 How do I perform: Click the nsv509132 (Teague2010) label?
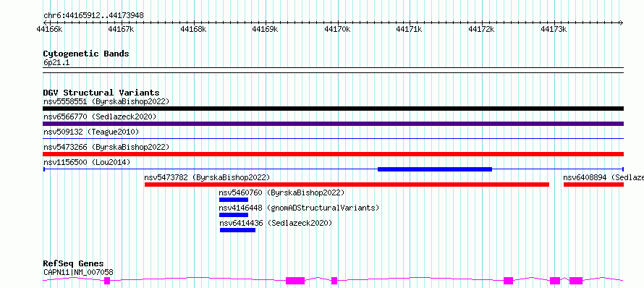tap(91, 132)
